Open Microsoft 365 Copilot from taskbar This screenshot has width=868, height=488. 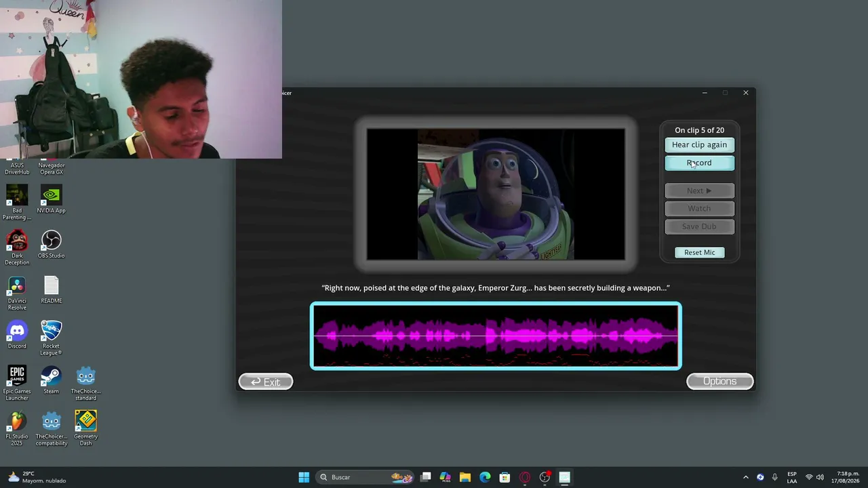(x=446, y=477)
